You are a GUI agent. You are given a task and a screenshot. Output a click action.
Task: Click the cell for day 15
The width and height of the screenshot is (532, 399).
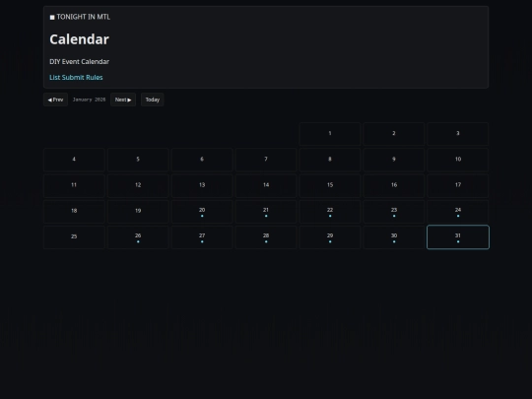pos(330,185)
